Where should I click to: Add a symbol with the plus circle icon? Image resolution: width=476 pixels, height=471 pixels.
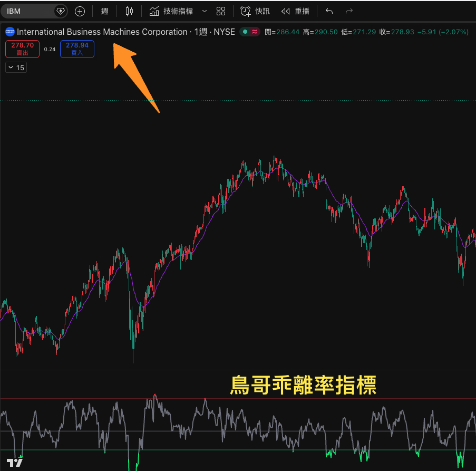click(x=80, y=12)
